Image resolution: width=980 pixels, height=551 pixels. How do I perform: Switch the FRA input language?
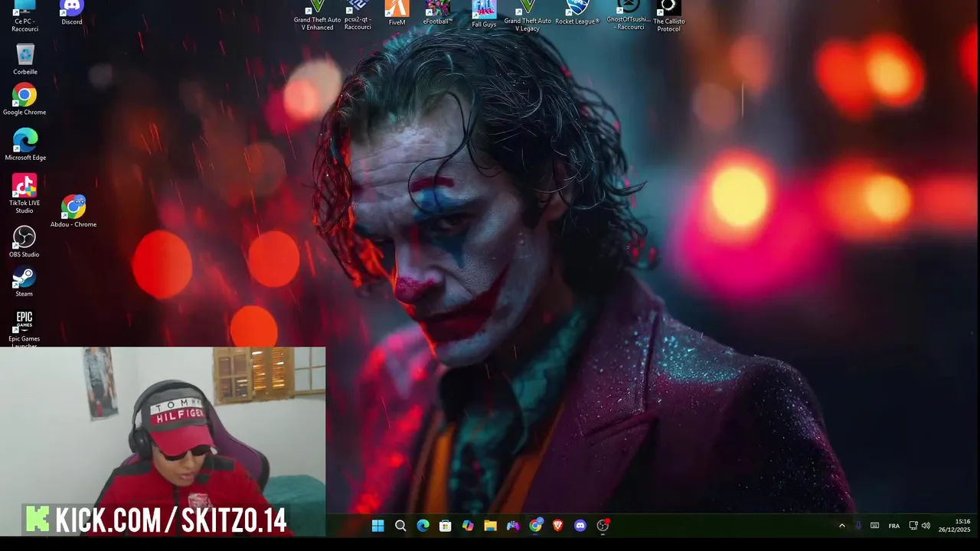coord(894,526)
